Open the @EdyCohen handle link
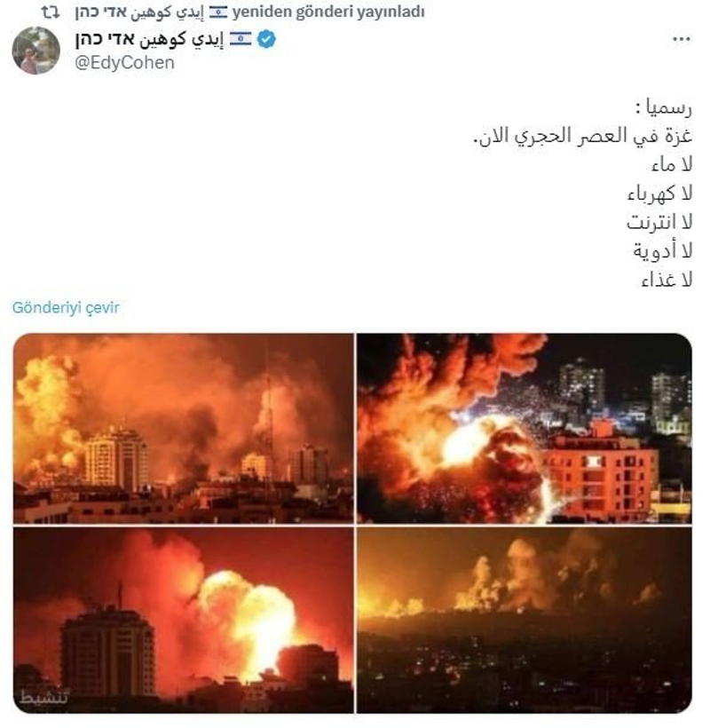This screenshot has height=728, width=710. coord(124,63)
